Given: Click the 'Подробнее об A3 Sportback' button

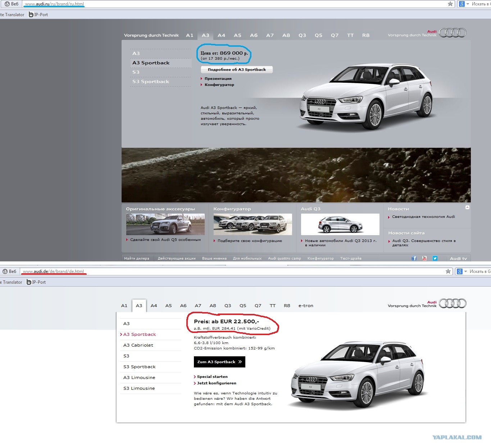Looking at the screenshot, I should coord(237,70).
